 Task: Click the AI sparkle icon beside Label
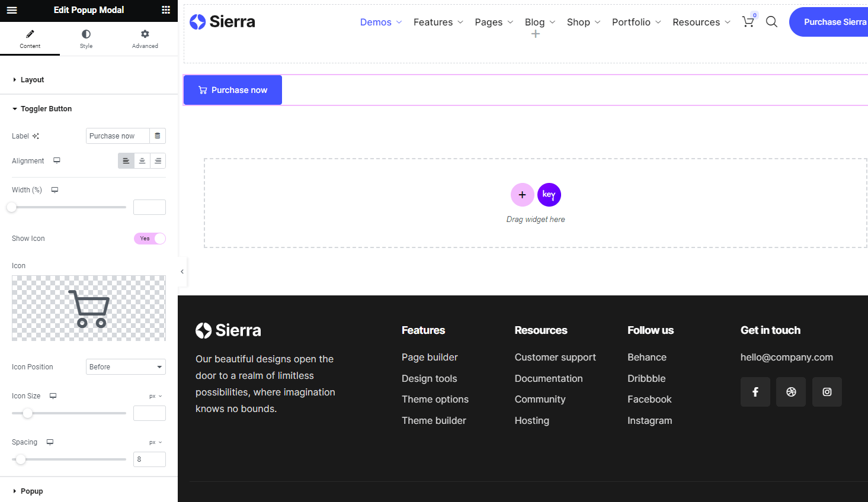[36, 136]
